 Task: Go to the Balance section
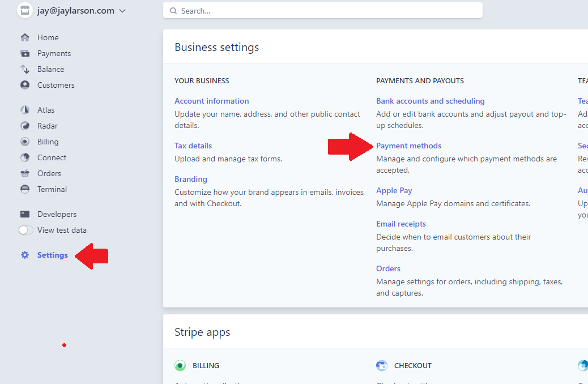point(50,69)
